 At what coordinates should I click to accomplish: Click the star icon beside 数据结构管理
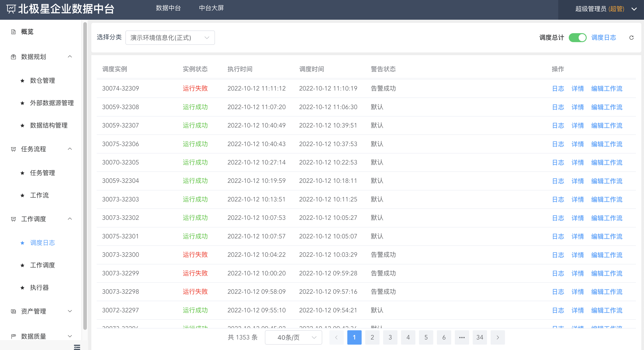point(22,125)
